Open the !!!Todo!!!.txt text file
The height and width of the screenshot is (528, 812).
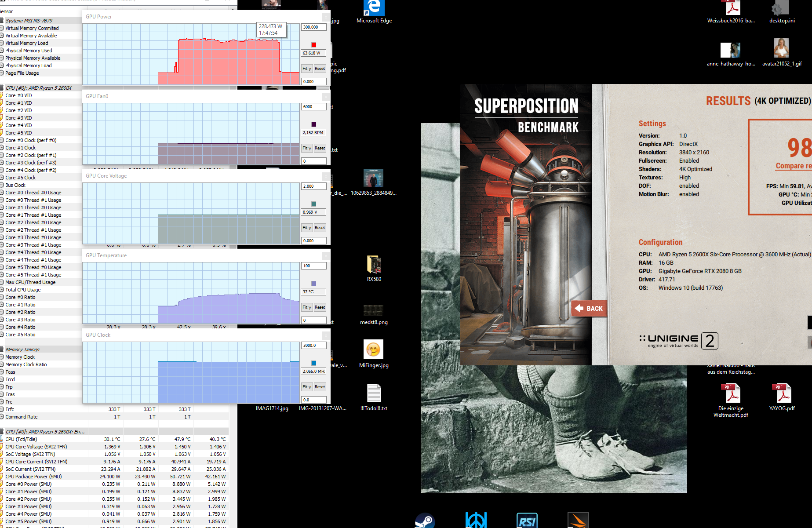coord(374,397)
